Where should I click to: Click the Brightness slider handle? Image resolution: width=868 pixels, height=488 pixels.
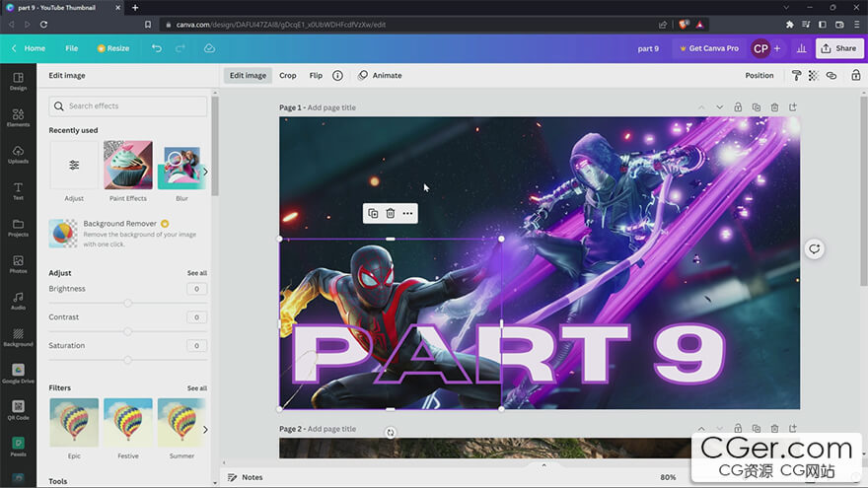(128, 304)
